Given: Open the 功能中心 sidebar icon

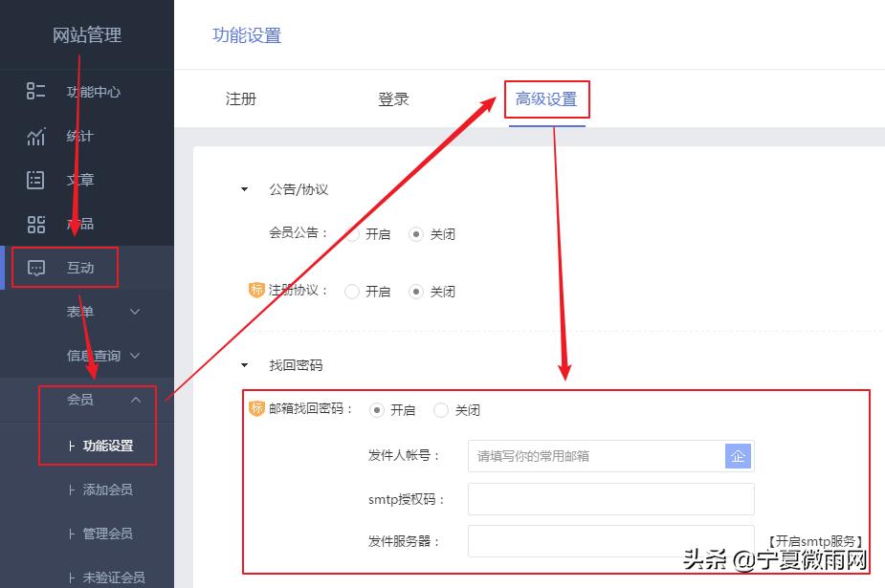Looking at the screenshot, I should coord(35,92).
